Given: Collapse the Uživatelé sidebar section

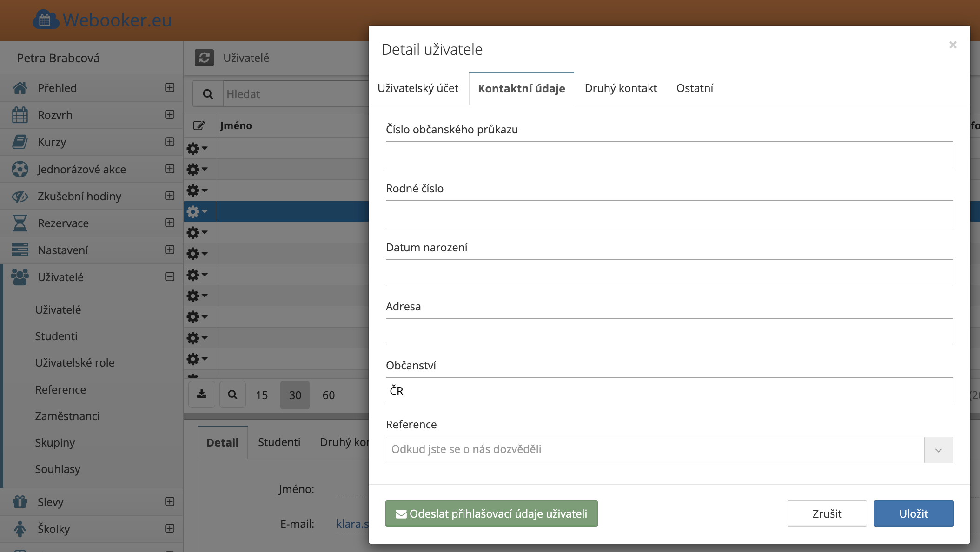Looking at the screenshot, I should click(x=170, y=277).
